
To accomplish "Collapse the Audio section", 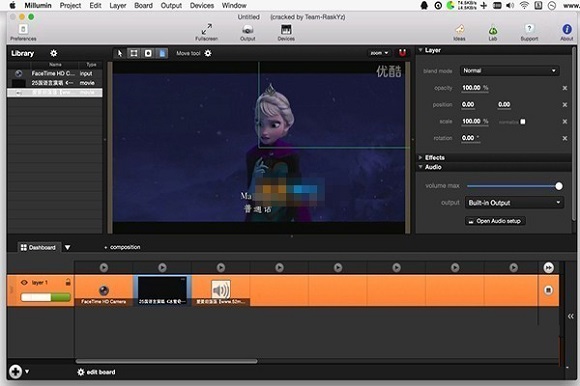I will pos(421,167).
